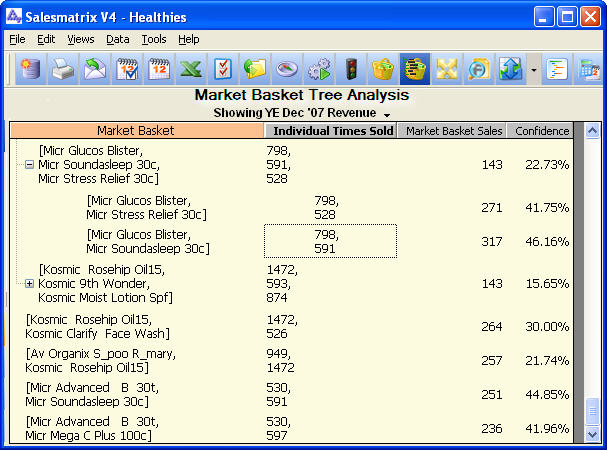Click the folder with green arrow icon
Image resolution: width=607 pixels, height=450 pixels.
(x=255, y=69)
